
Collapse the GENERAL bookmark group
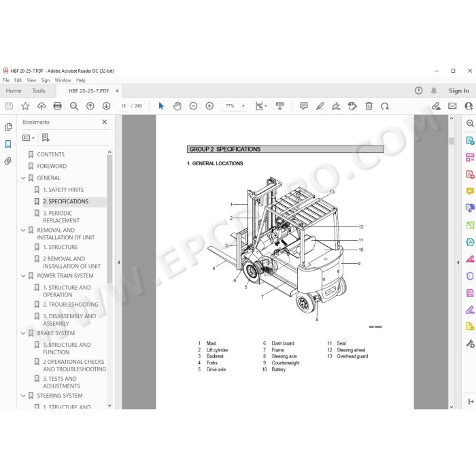(x=23, y=178)
